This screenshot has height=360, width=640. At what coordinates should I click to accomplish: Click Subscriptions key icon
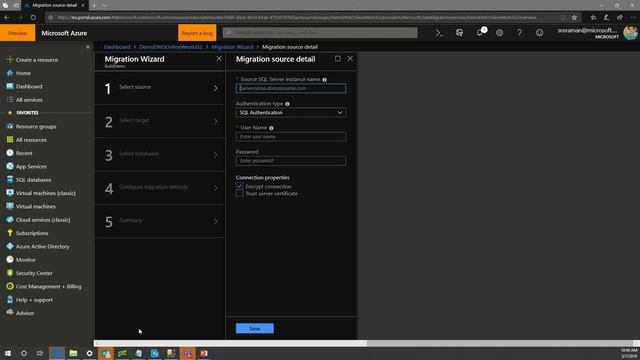tap(10, 233)
